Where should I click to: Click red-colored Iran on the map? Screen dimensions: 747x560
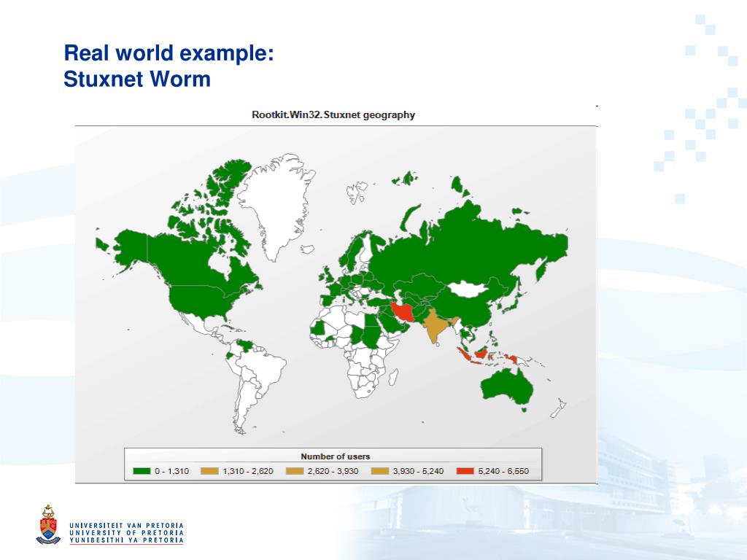click(x=403, y=311)
